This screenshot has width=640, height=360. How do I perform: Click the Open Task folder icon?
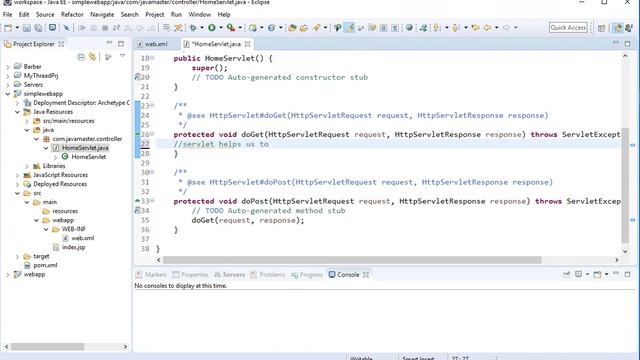point(304,28)
